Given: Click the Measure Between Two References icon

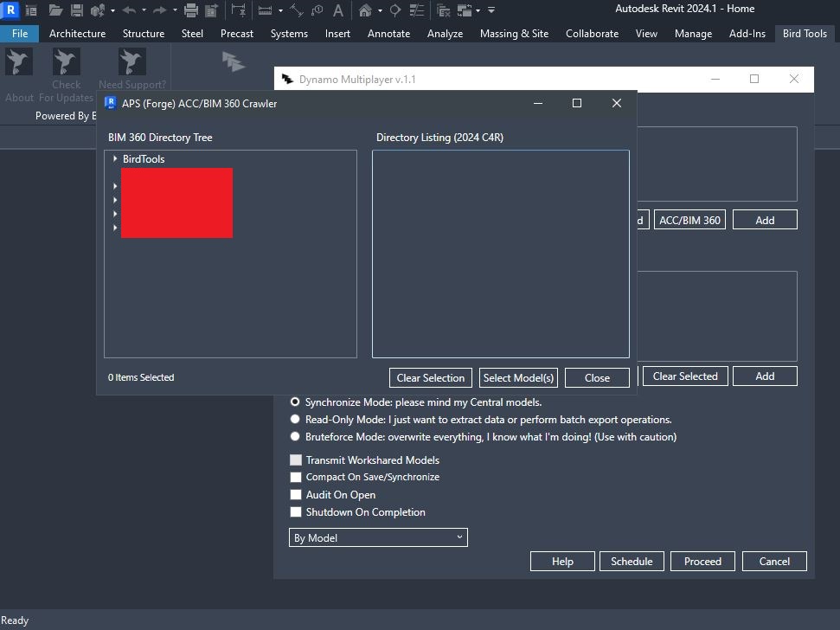Looking at the screenshot, I should (265, 10).
